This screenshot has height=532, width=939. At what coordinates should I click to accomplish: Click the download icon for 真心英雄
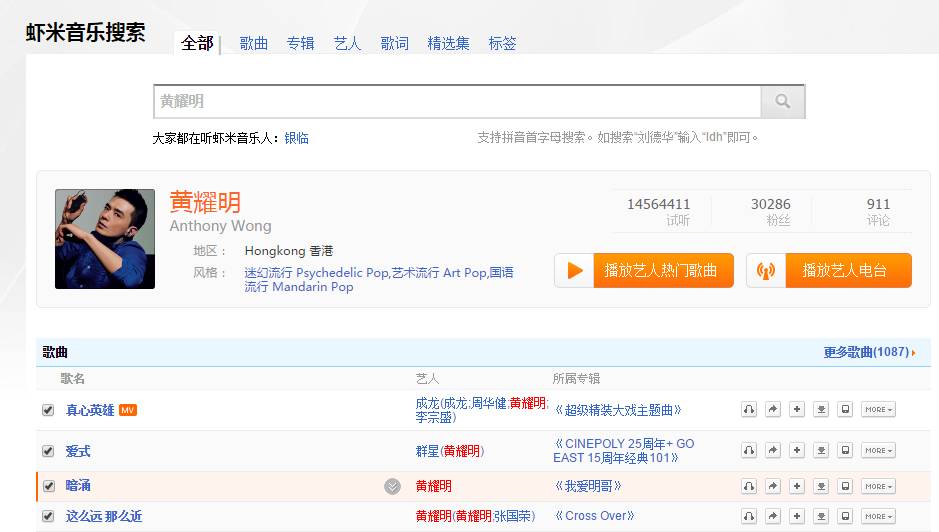pos(821,410)
